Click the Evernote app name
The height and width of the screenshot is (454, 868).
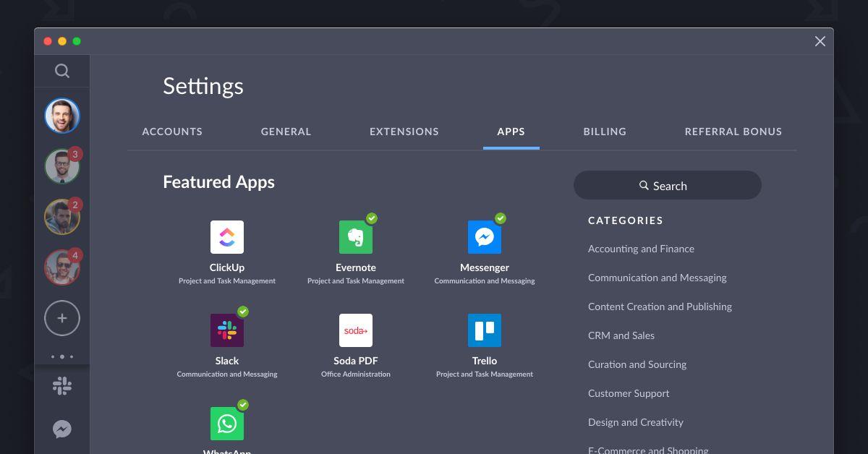(356, 267)
